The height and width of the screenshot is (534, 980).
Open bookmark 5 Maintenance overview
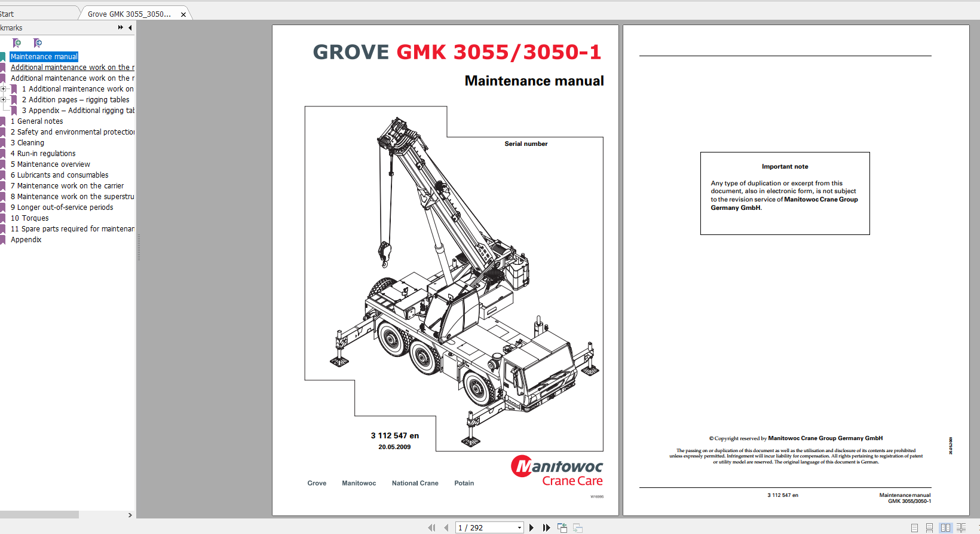50,164
